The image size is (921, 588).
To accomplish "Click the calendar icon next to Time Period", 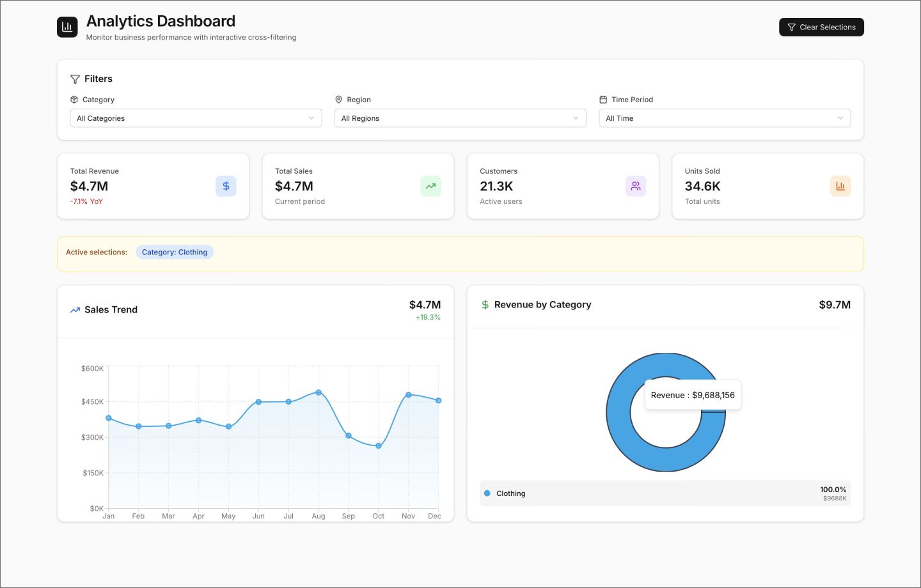I will coord(603,99).
